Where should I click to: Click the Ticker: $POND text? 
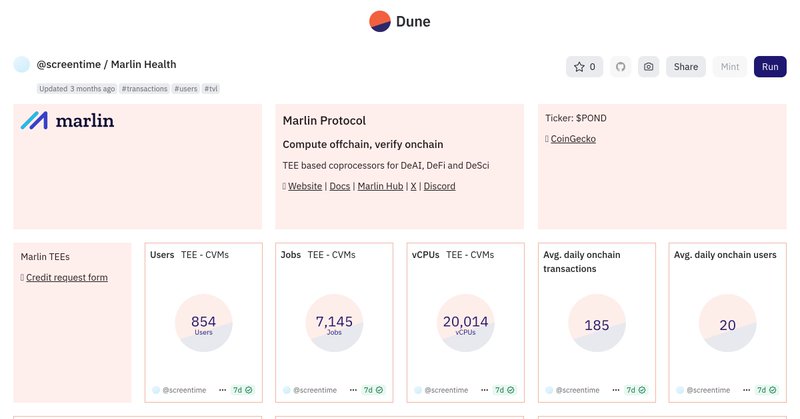coord(576,118)
